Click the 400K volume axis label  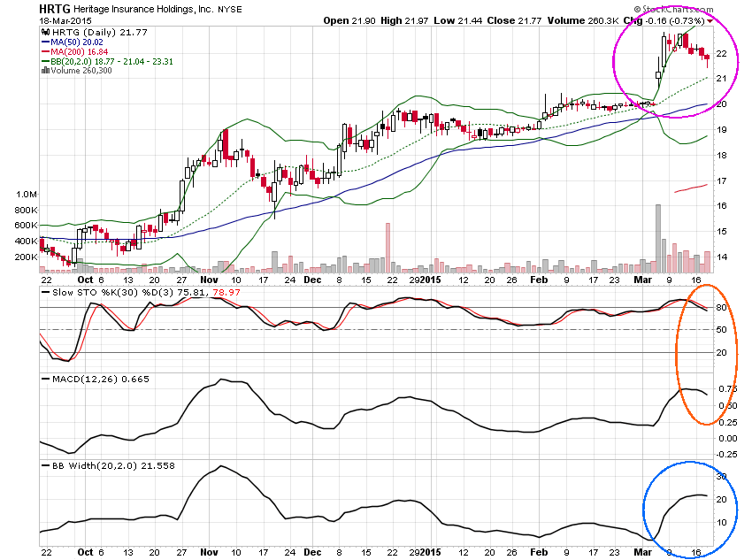click(x=26, y=242)
